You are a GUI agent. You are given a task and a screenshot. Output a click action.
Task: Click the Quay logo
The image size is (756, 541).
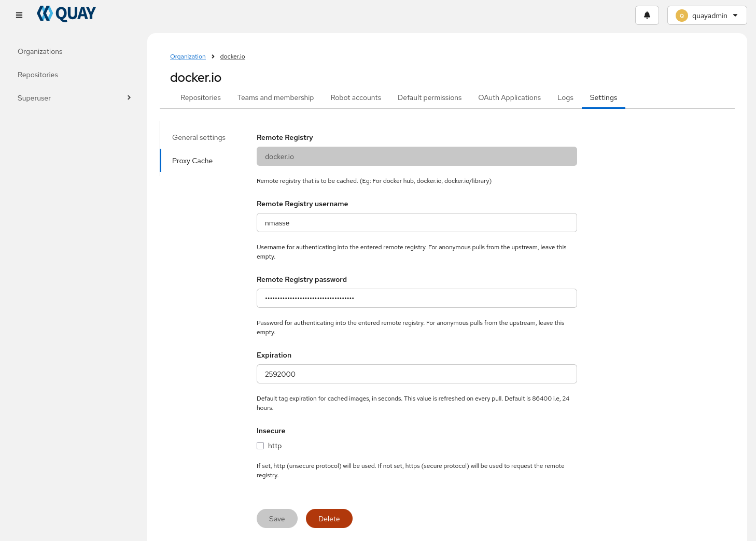66,13
